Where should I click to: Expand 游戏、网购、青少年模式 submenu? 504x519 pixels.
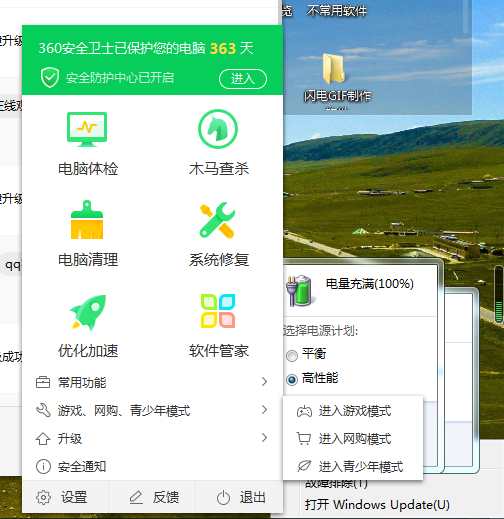(152, 410)
